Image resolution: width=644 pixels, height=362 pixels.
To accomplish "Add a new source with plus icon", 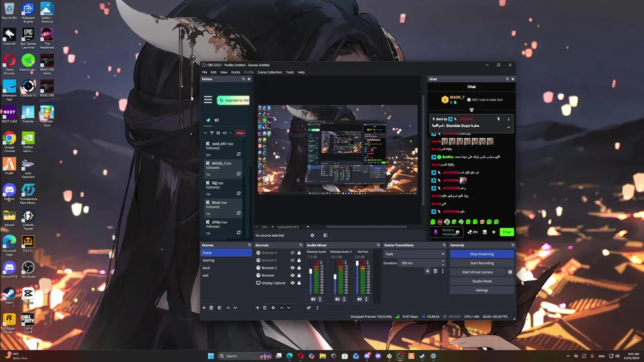I will coord(258,308).
